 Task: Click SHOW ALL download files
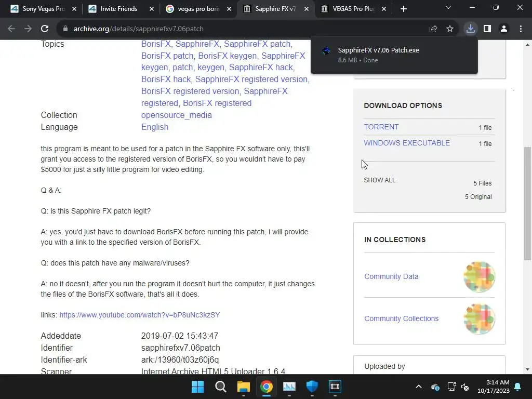[380, 180]
